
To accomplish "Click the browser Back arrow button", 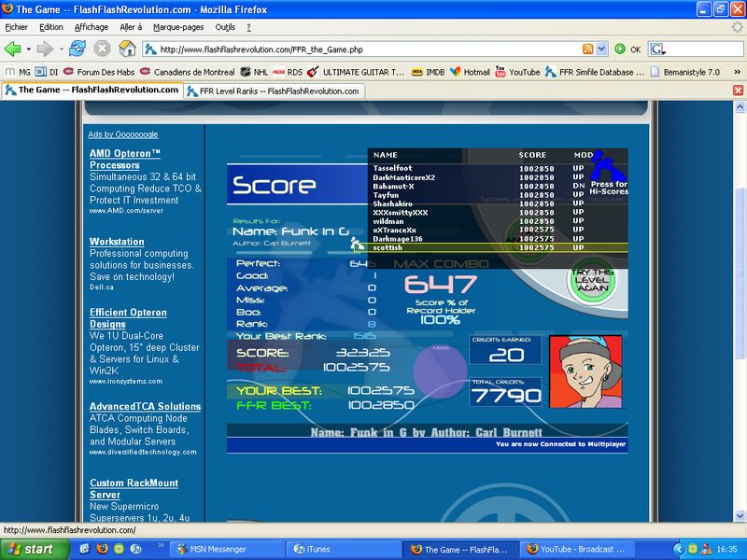I will [12, 49].
